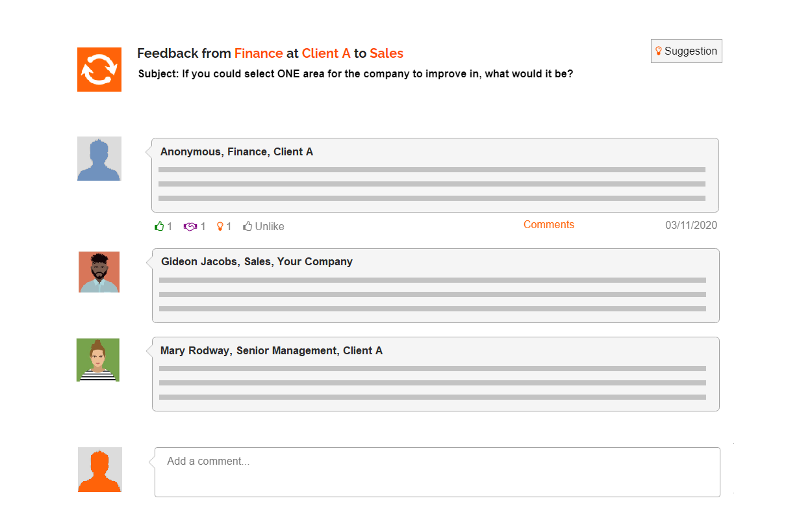Image resolution: width=812 pixels, height=520 pixels.
Task: Focus the Add a comment field
Action: pyautogui.click(x=437, y=472)
